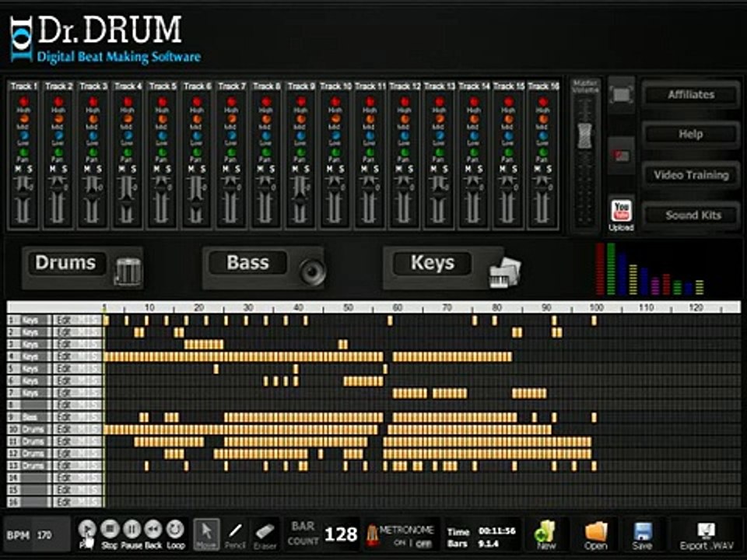747x560 pixels.
Task: Mute Track 4 with M button
Action: click(x=122, y=169)
